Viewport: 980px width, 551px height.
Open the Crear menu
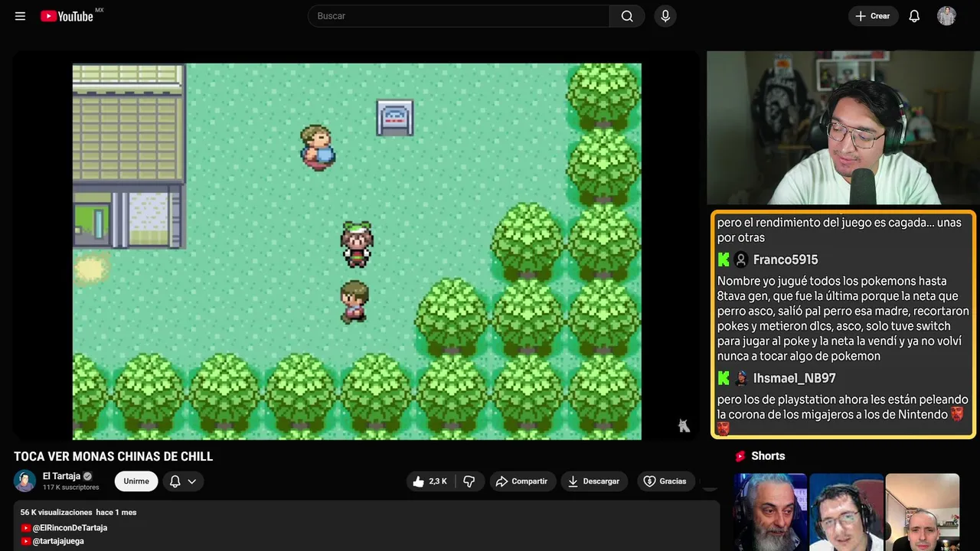click(x=873, y=16)
